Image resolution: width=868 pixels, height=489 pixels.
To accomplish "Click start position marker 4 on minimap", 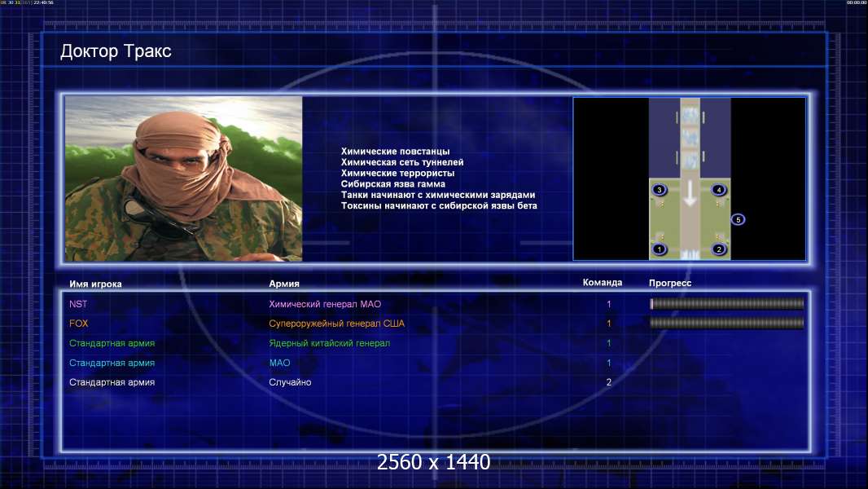I will point(718,189).
